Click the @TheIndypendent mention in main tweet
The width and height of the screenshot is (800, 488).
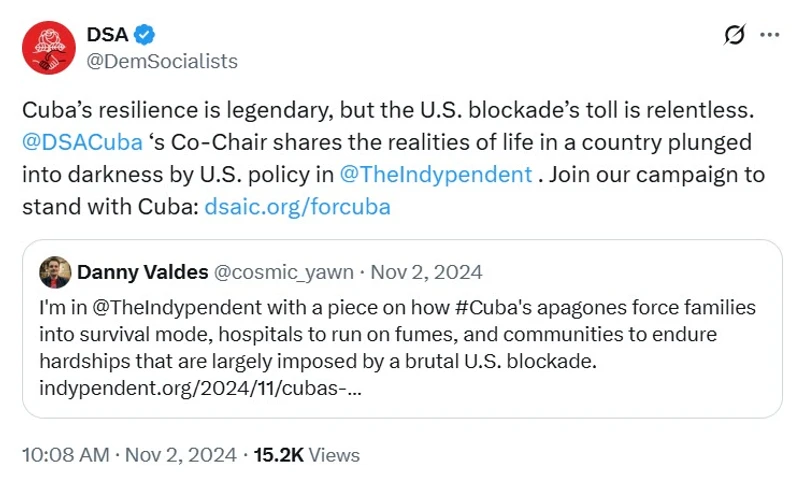(x=435, y=174)
